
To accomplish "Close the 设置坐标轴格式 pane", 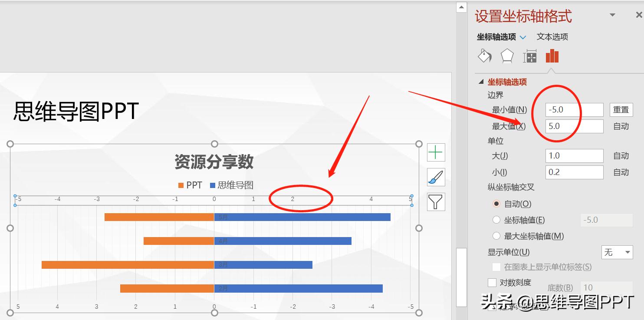I will coord(639,14).
